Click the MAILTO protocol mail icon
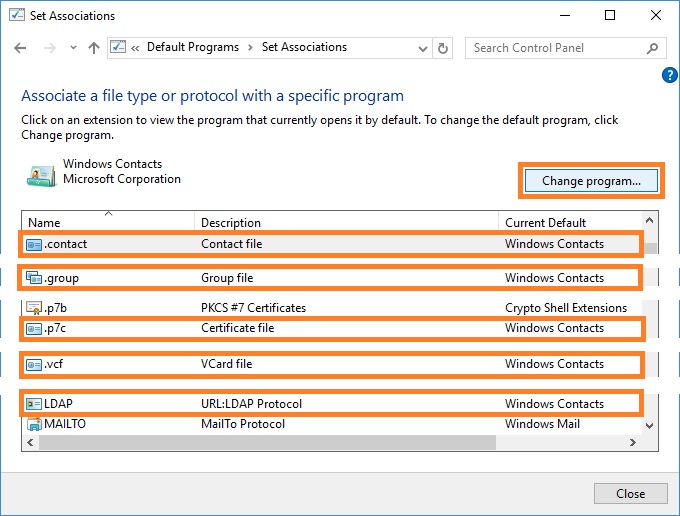680x516 pixels. [34, 424]
